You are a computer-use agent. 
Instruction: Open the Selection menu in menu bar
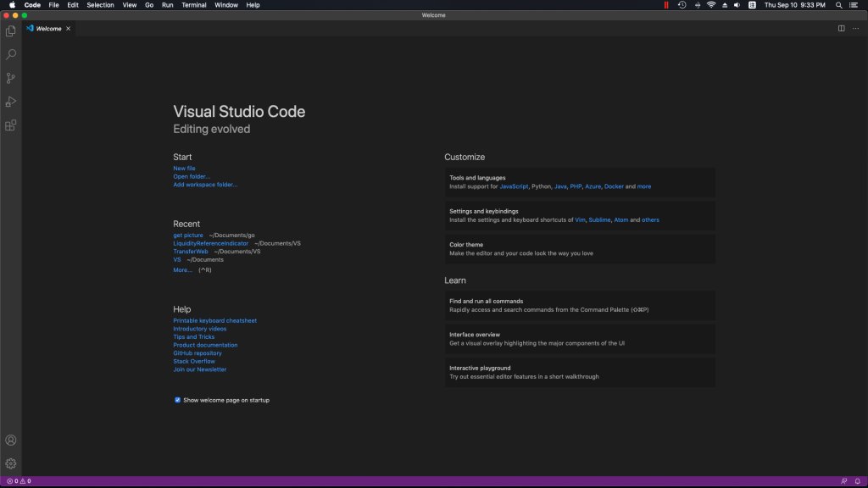tap(100, 5)
